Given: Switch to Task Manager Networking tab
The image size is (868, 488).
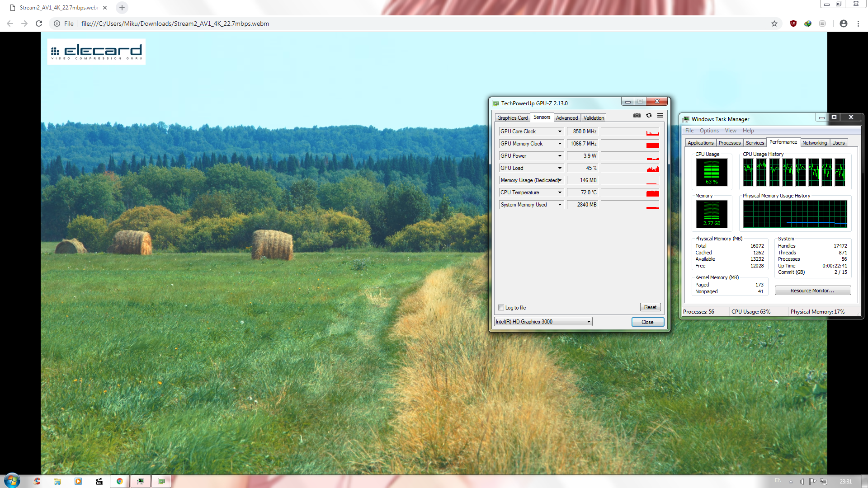Looking at the screenshot, I should coord(815,143).
